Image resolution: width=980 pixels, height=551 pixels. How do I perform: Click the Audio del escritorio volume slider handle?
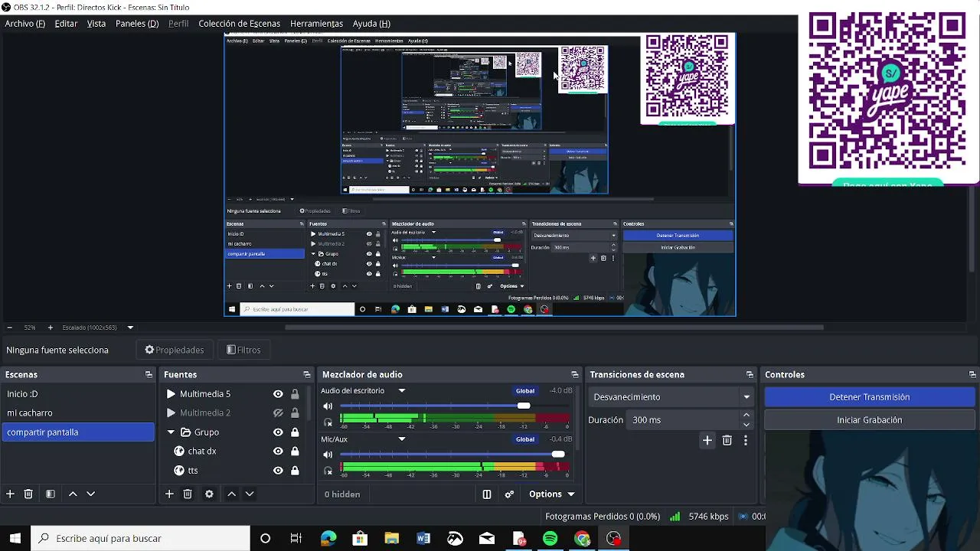[524, 406]
